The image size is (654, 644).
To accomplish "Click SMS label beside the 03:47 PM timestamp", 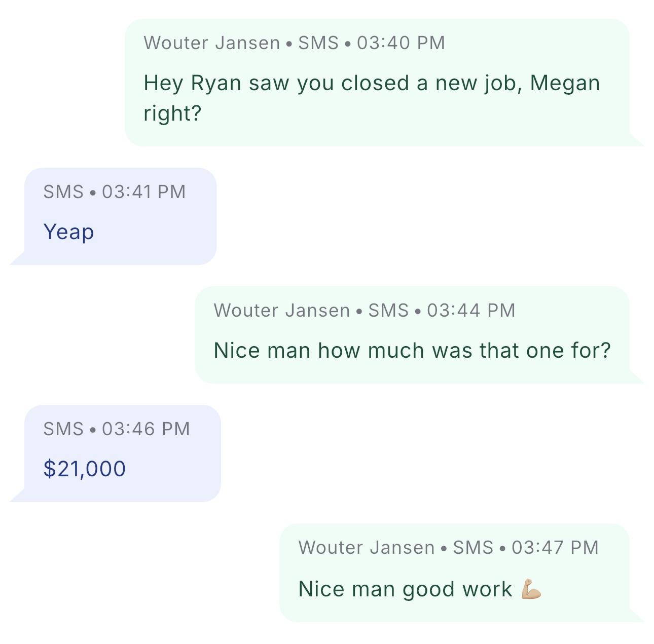I will click(x=473, y=548).
